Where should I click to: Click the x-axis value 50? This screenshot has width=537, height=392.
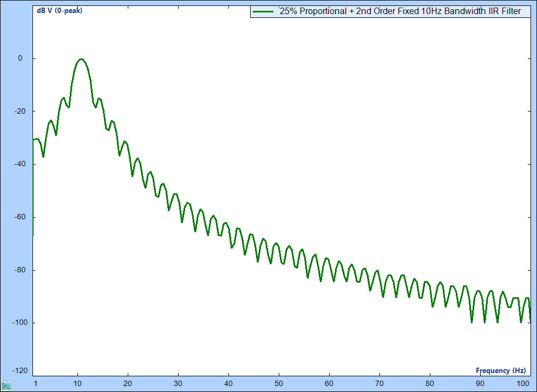tap(279, 383)
